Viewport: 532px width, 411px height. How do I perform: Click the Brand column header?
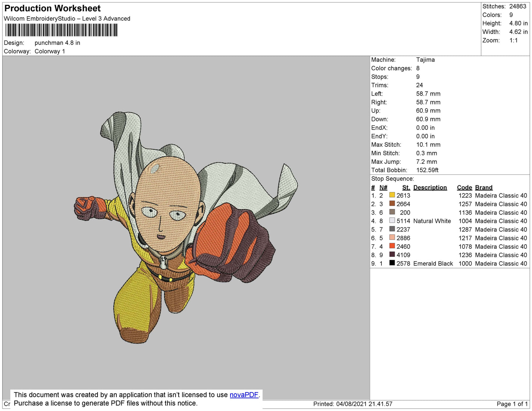tap(483, 187)
